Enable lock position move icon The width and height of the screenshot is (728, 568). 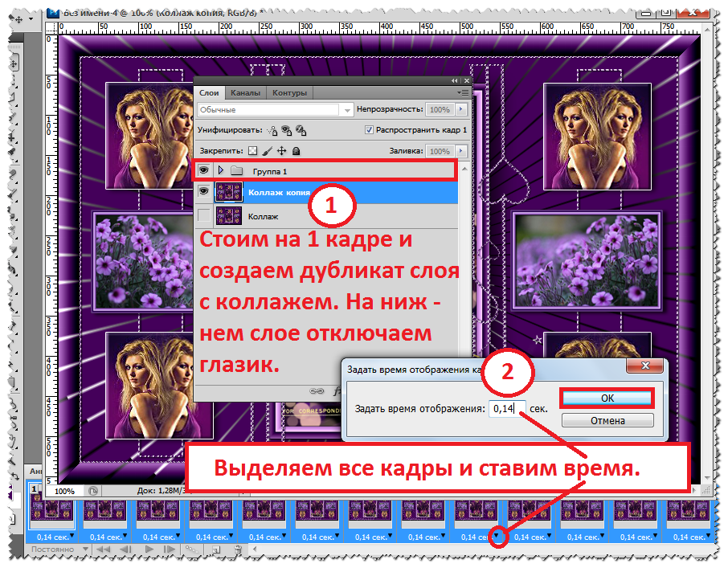tap(281, 151)
